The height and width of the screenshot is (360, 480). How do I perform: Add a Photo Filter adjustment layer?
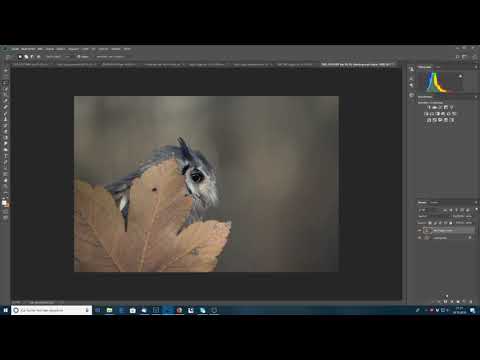point(443,114)
